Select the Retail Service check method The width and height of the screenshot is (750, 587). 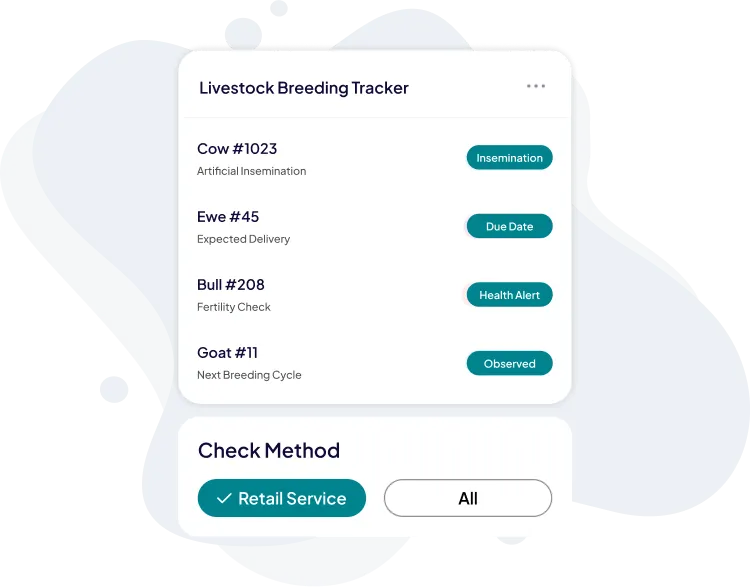point(282,498)
